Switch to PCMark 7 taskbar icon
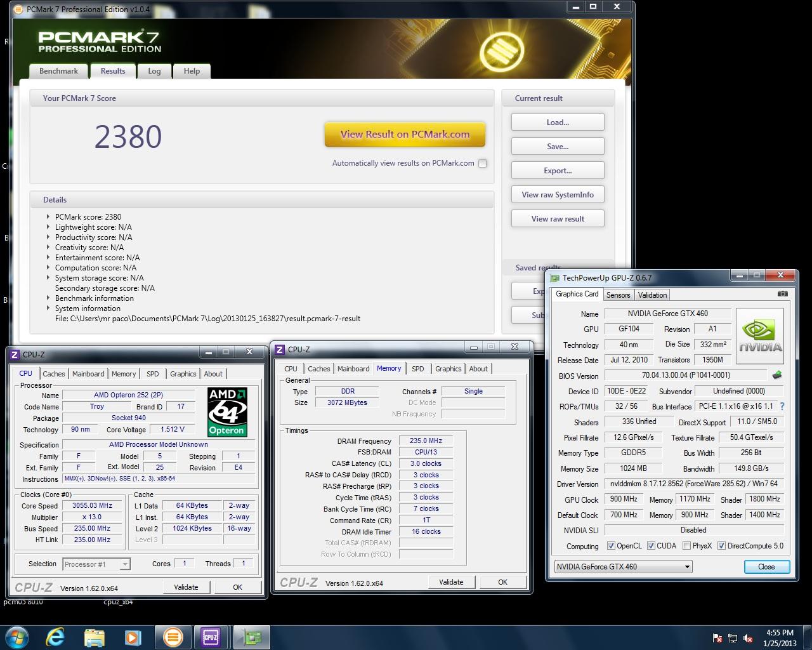 point(173,637)
